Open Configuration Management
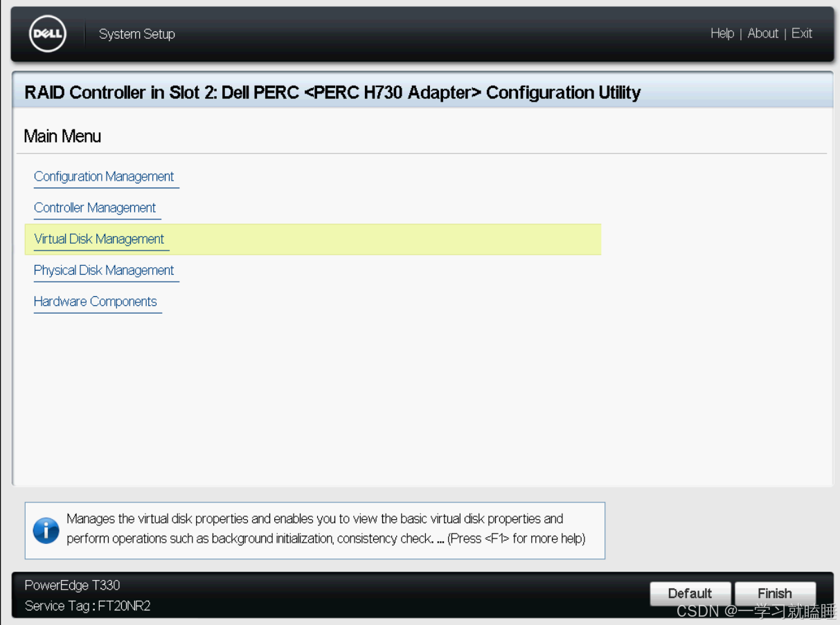 pos(104,176)
